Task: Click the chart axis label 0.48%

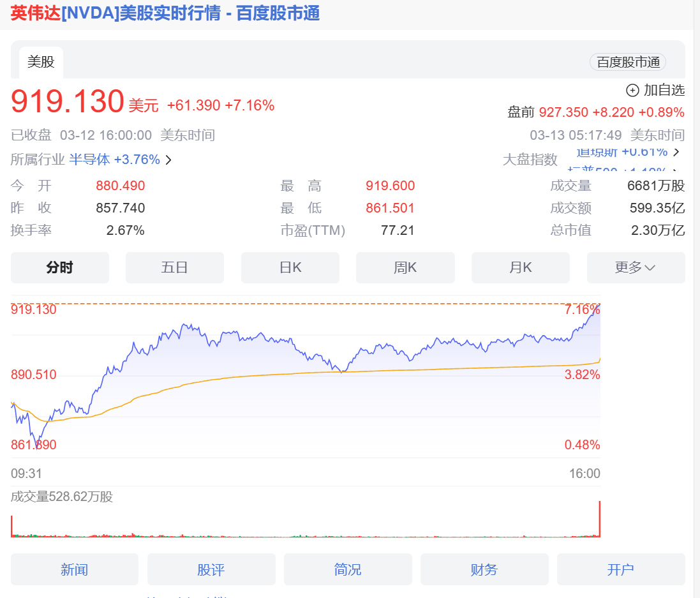Action: click(582, 445)
